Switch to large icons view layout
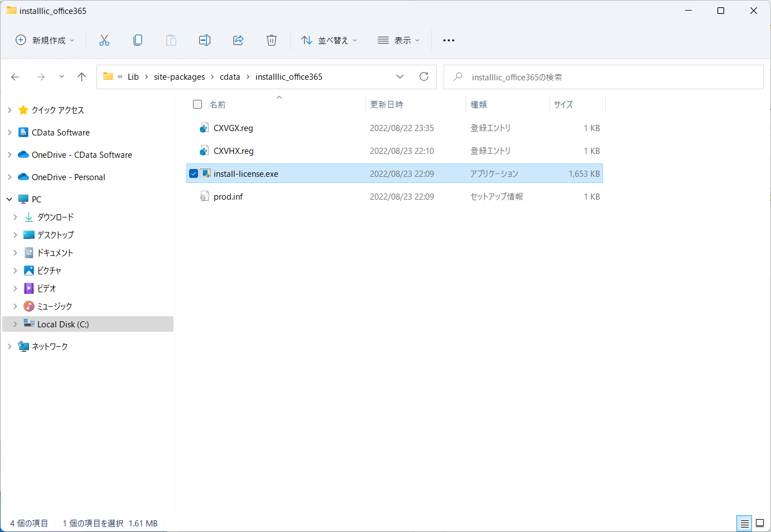The image size is (771, 532). coord(760,524)
